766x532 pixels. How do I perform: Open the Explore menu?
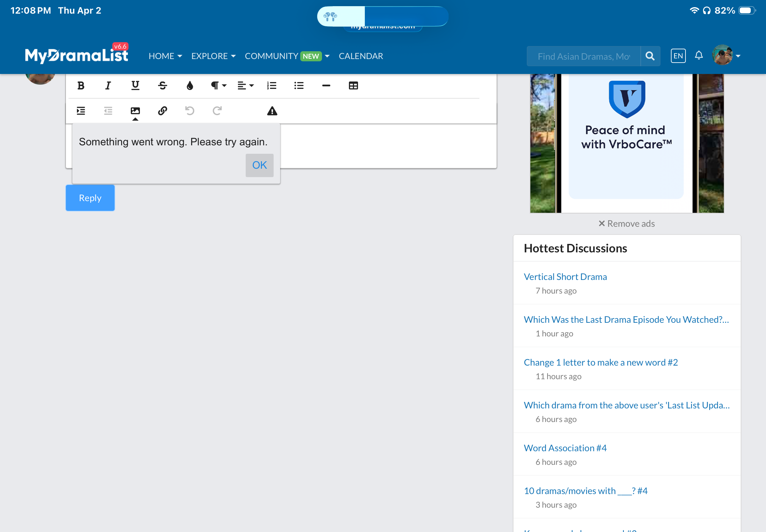(213, 56)
